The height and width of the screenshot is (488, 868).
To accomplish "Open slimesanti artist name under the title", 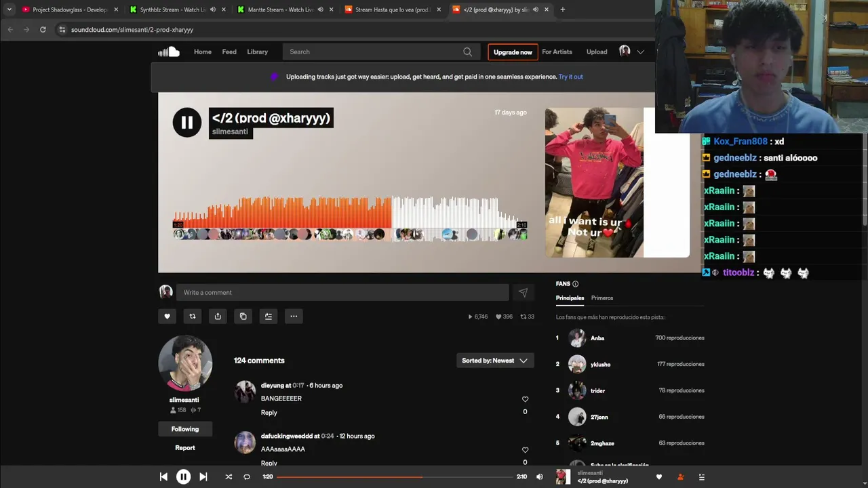I will point(230,131).
